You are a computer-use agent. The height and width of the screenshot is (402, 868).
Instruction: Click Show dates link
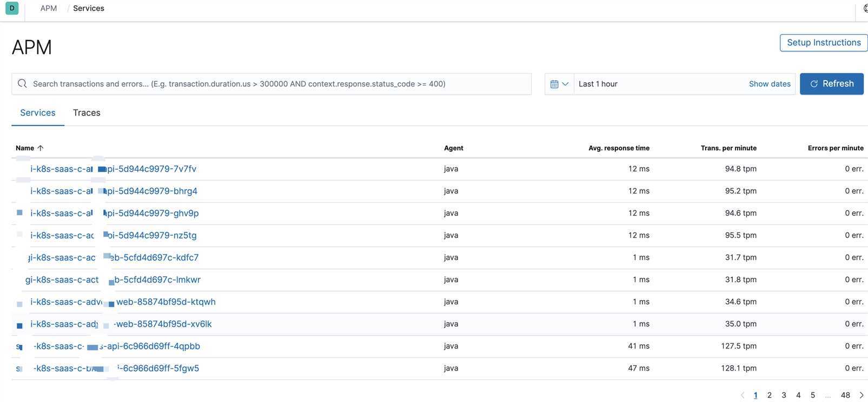point(770,84)
